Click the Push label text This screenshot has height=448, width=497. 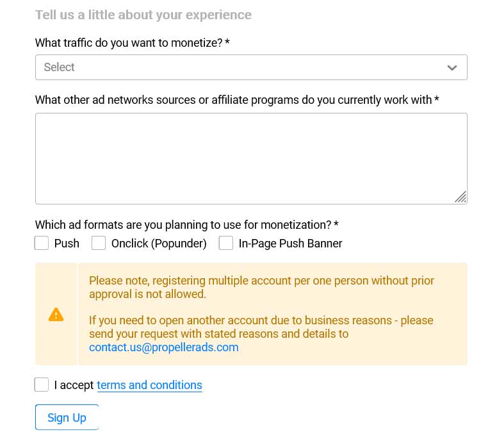coord(67,244)
